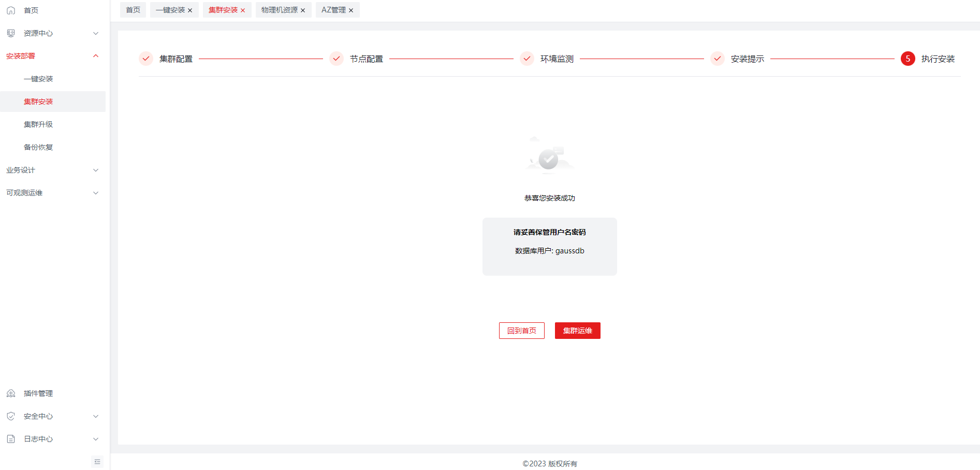The height and width of the screenshot is (470, 980).
Task: Click the log center document icon
Action: 11,439
